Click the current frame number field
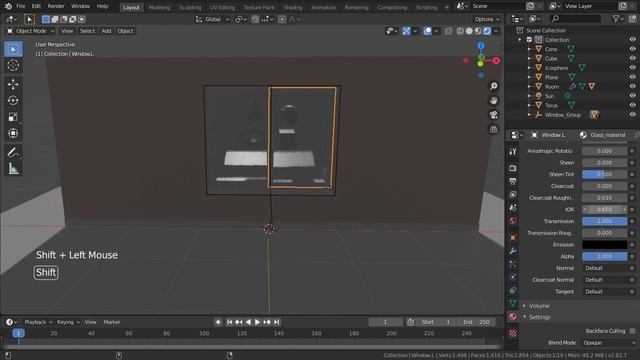640x360 pixels. point(385,322)
